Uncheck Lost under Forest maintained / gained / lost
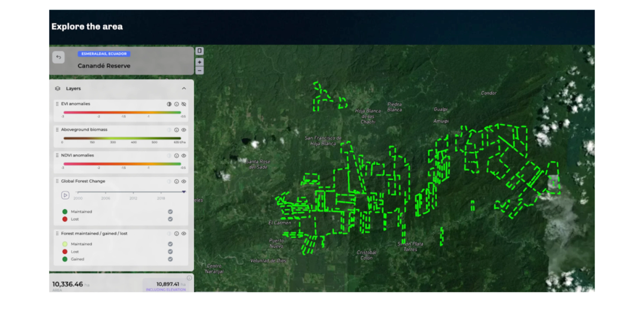The image size is (644, 312). tap(170, 251)
